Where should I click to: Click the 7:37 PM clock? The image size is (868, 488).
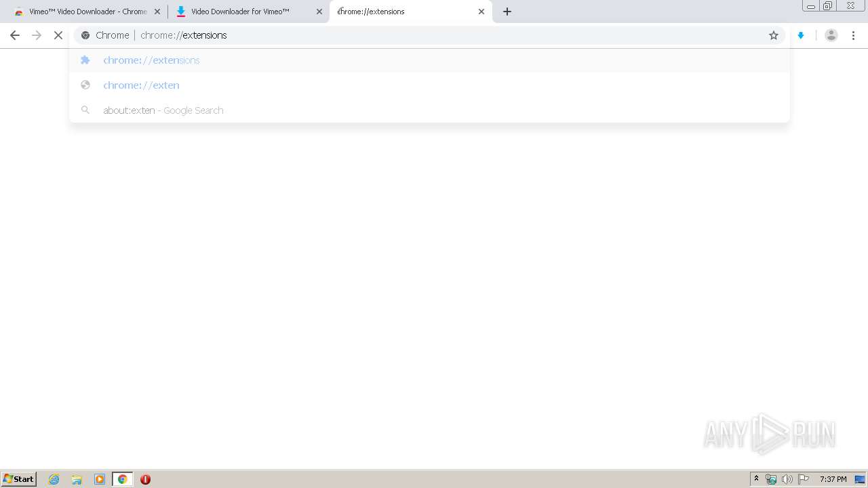(x=833, y=479)
